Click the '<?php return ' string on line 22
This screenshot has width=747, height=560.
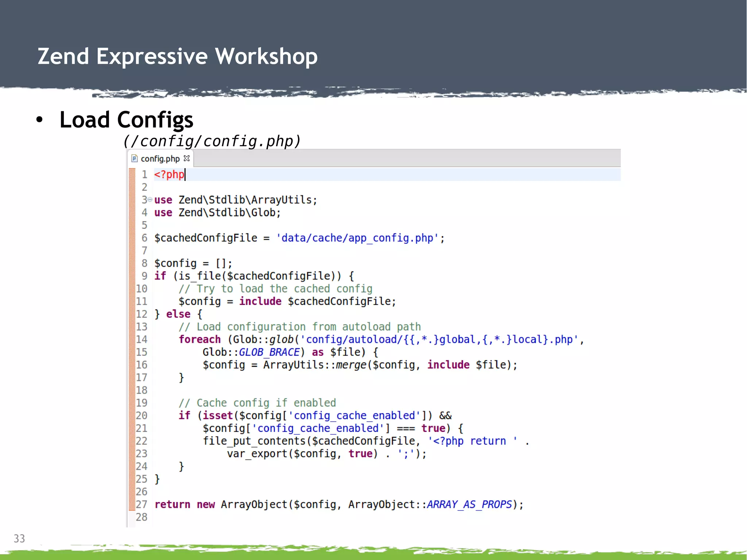pyautogui.click(x=472, y=441)
